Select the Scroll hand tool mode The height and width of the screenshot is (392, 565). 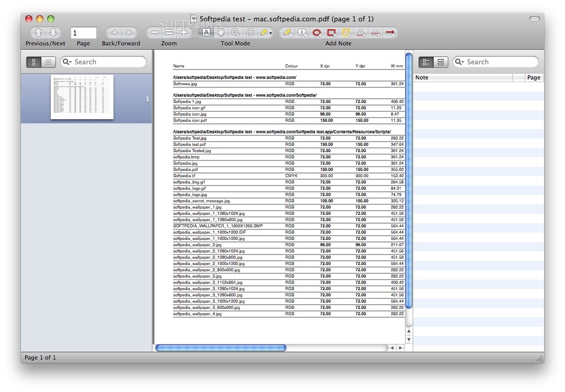pos(221,32)
